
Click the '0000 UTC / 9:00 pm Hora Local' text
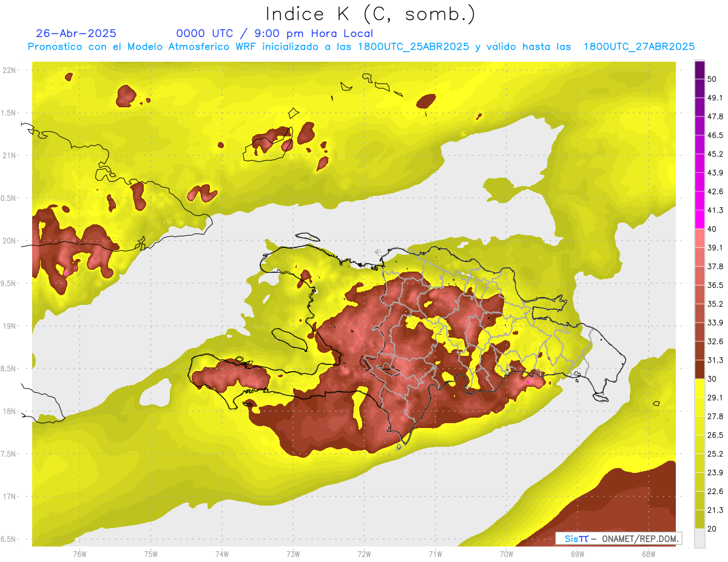coord(275,33)
